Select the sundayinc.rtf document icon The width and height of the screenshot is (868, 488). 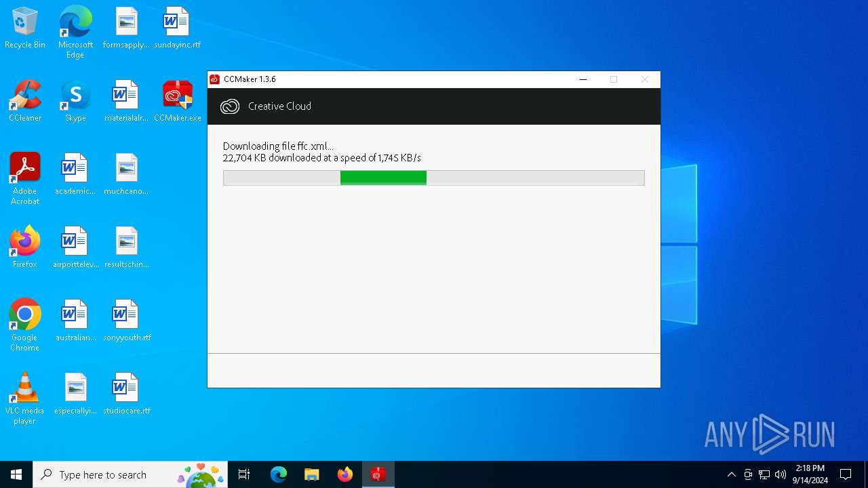177,28
